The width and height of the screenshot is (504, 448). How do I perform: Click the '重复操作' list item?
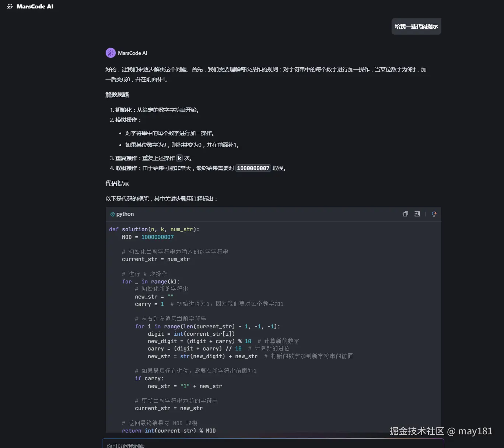pyautogui.click(x=151, y=158)
